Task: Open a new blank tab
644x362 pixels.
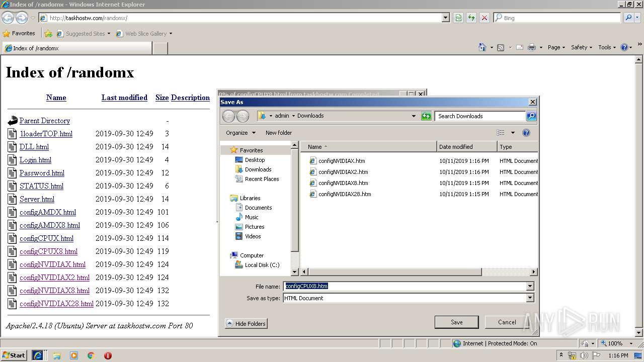Action: pos(160,48)
